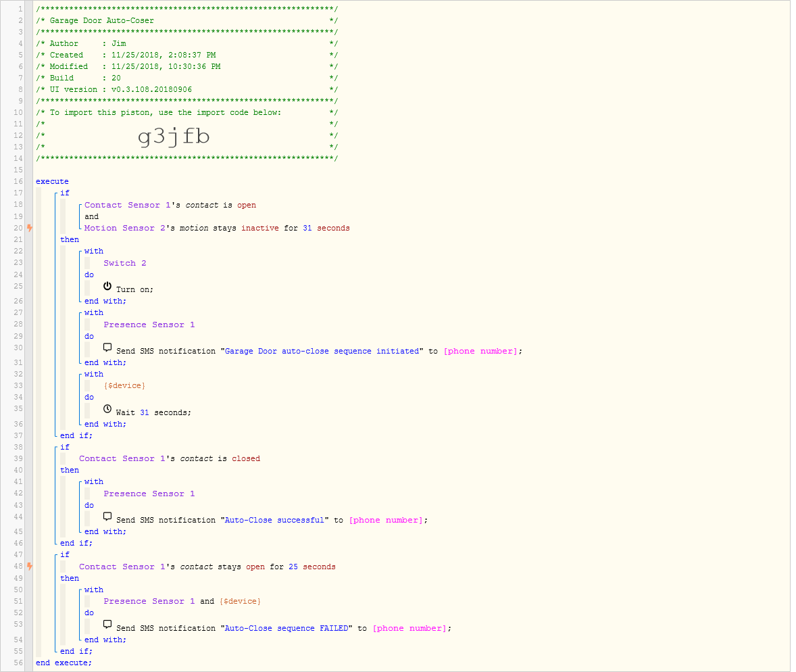This screenshot has height=672, width=796.
Task: Click the 'then' keyword on line 21
Action: [x=70, y=240]
